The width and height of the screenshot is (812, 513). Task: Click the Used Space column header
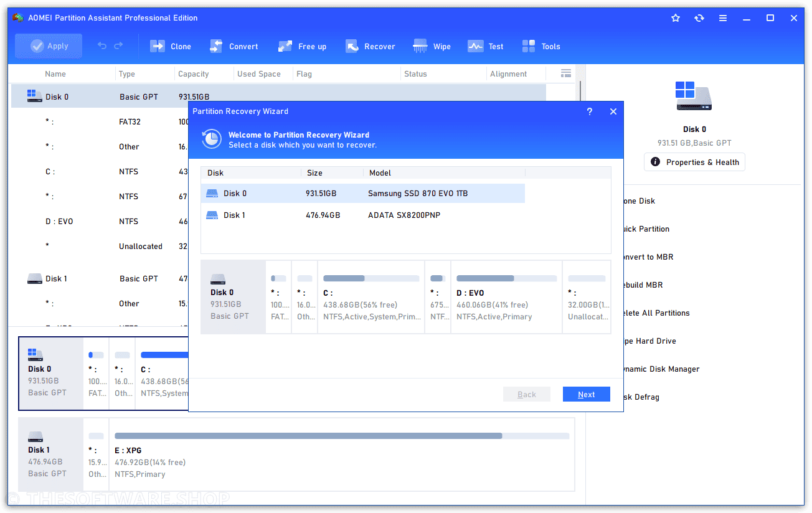pos(259,73)
